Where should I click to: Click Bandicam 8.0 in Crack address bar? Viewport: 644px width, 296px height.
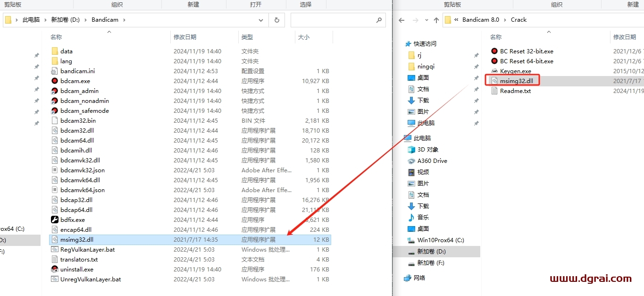[480, 20]
